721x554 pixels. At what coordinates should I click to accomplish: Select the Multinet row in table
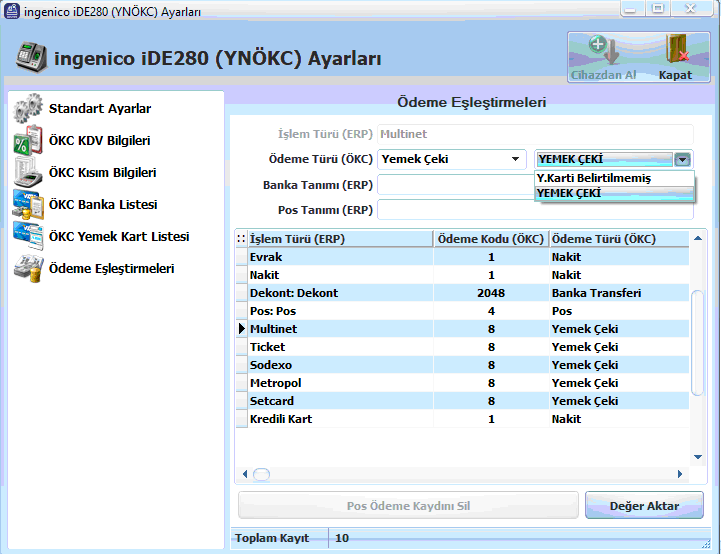[x=462, y=329]
